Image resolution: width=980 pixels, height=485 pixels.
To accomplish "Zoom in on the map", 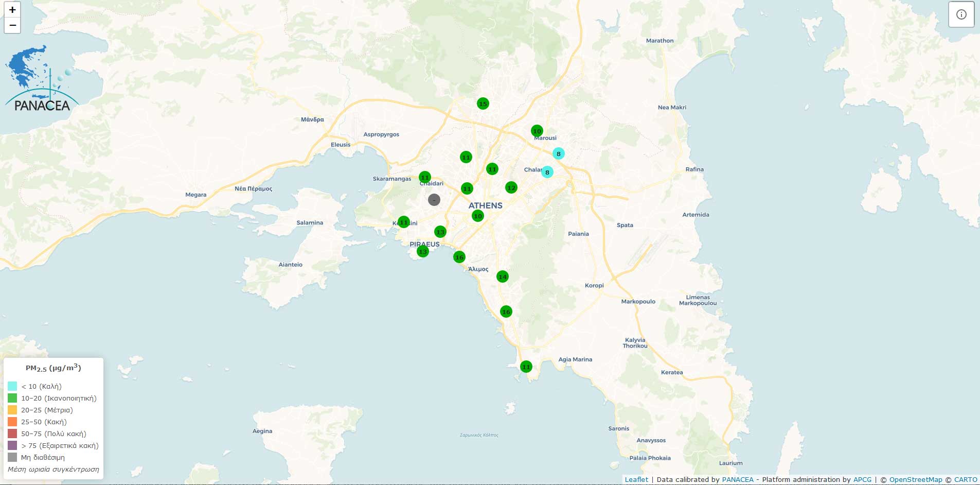I will 12,10.
